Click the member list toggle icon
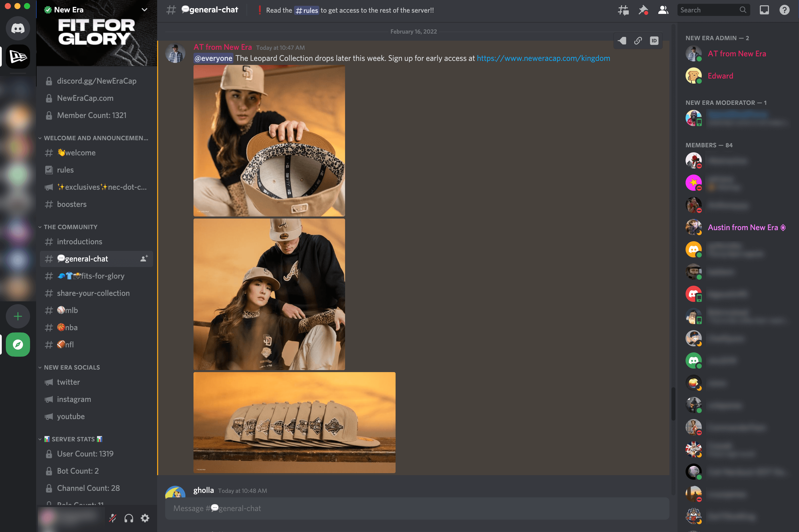 [663, 10]
